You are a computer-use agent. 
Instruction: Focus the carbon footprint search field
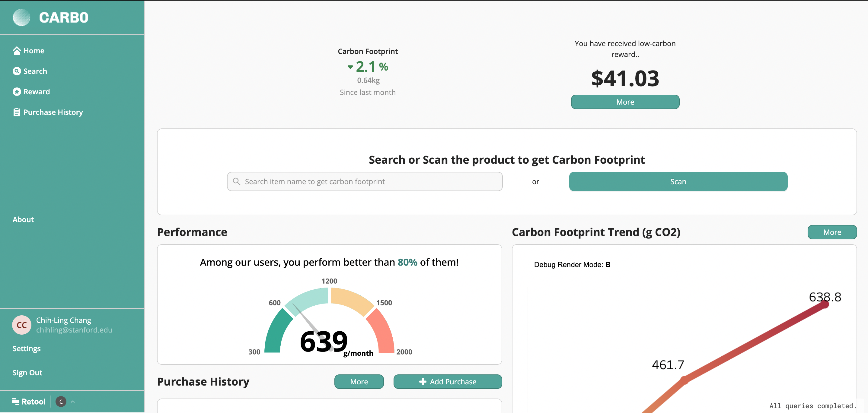point(365,181)
